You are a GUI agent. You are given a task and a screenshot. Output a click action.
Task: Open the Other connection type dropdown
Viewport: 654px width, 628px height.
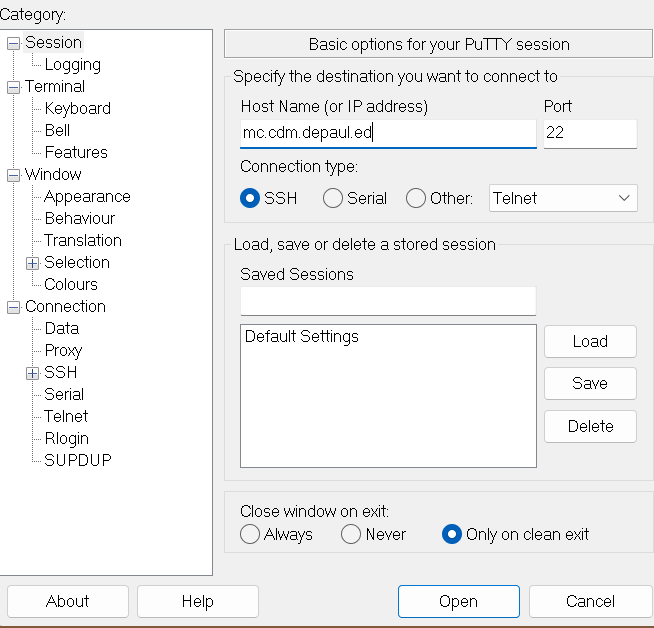tap(563, 198)
